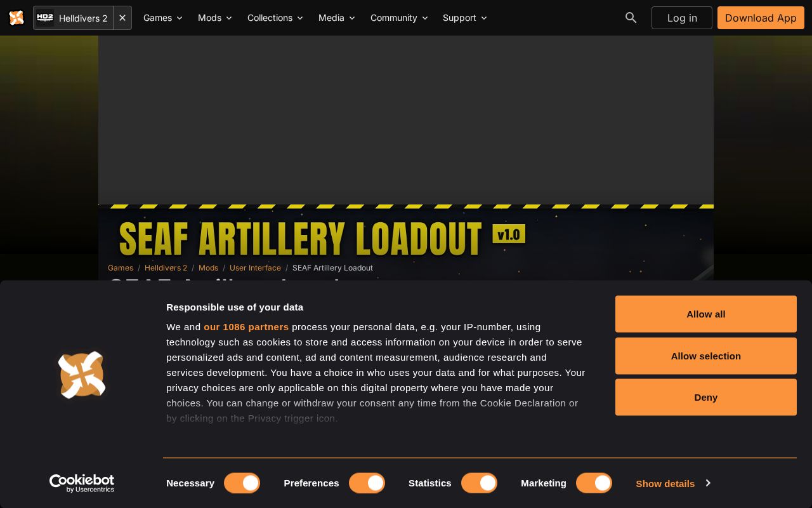The width and height of the screenshot is (812, 508).
Task: Open the Support dropdown menu
Action: coord(465,18)
